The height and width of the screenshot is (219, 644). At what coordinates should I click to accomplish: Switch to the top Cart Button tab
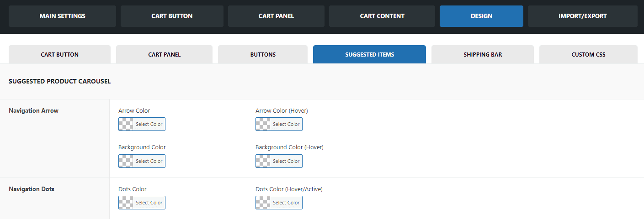tap(172, 16)
